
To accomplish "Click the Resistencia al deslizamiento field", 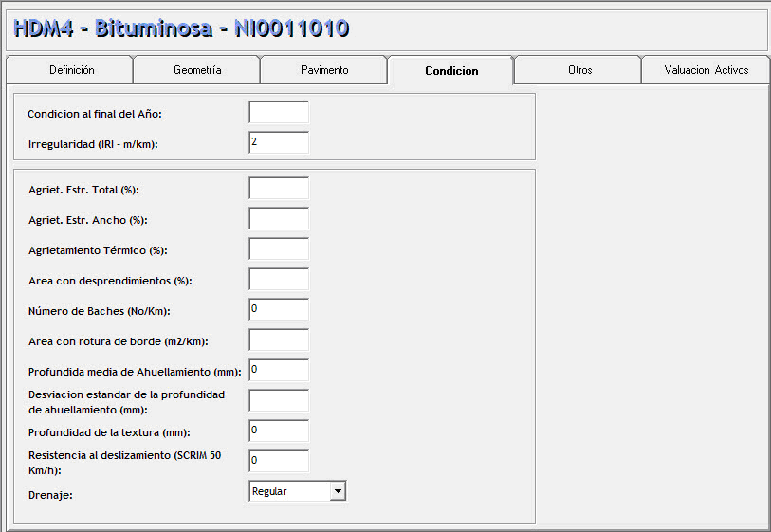I will click(x=279, y=461).
